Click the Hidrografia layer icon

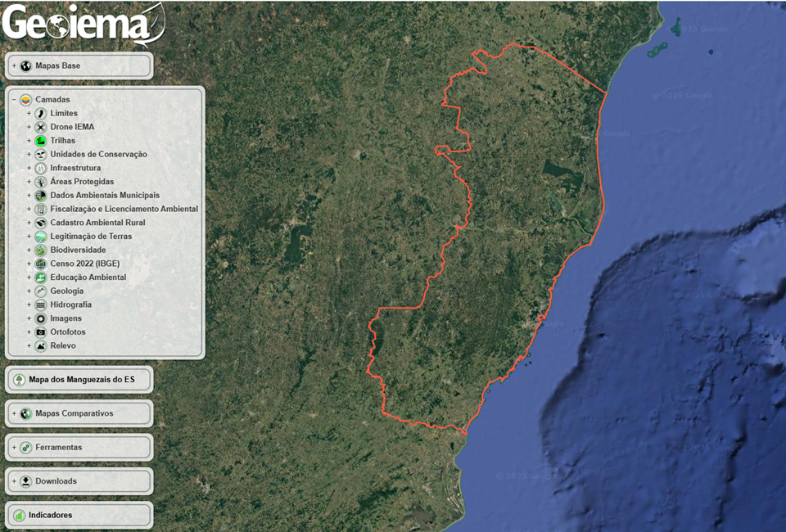[41, 304]
